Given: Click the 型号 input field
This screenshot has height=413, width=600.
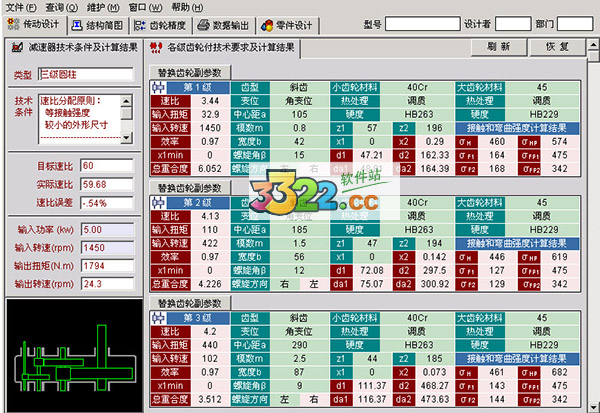Looking at the screenshot, I should tap(422, 24).
